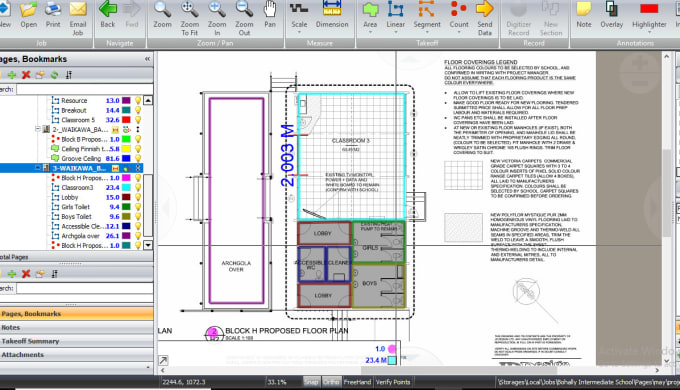Click tree list scroll-up arrow
Image resolution: width=680 pixels, height=390 pixels.
coord(148,100)
